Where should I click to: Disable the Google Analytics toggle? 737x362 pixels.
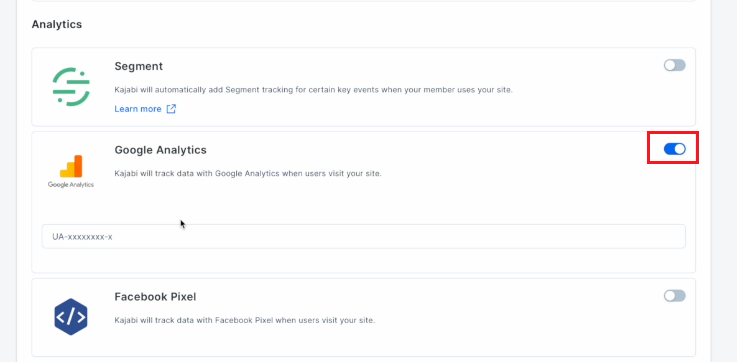pos(674,149)
